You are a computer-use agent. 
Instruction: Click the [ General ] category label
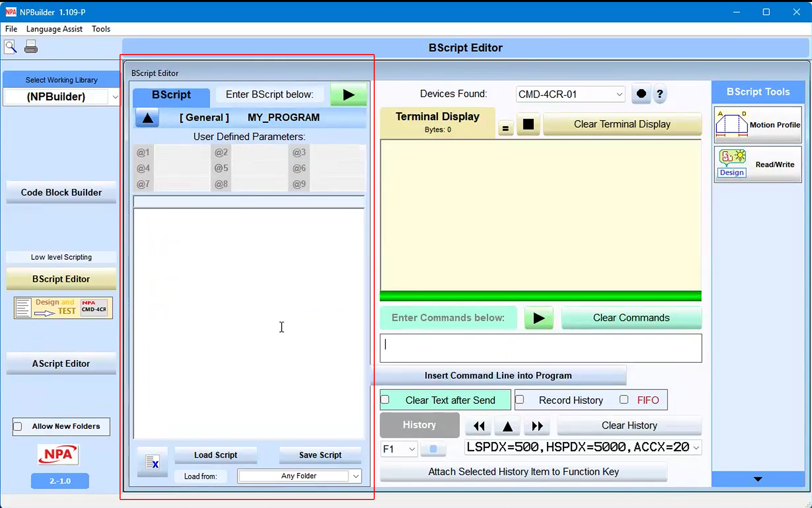[x=204, y=118]
